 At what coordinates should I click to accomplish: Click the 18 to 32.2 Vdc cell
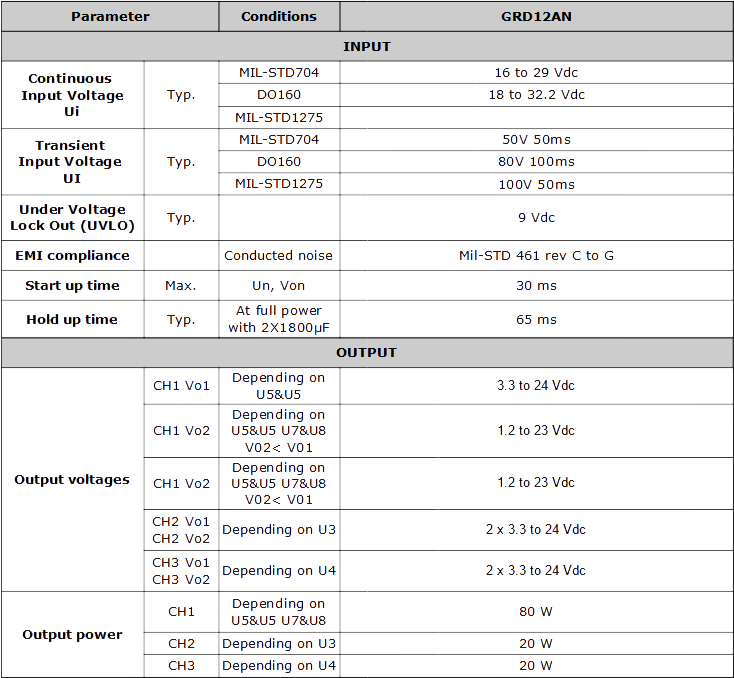(536, 95)
